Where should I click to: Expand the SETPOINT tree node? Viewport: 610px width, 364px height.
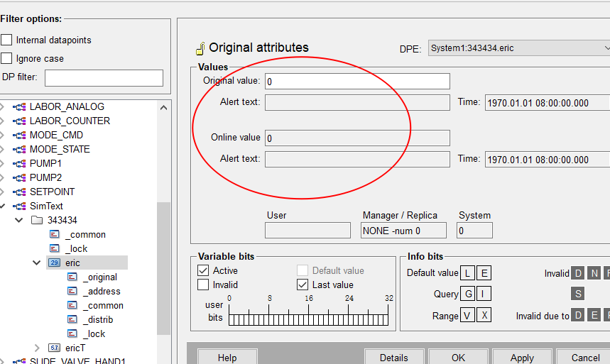coord(1,192)
